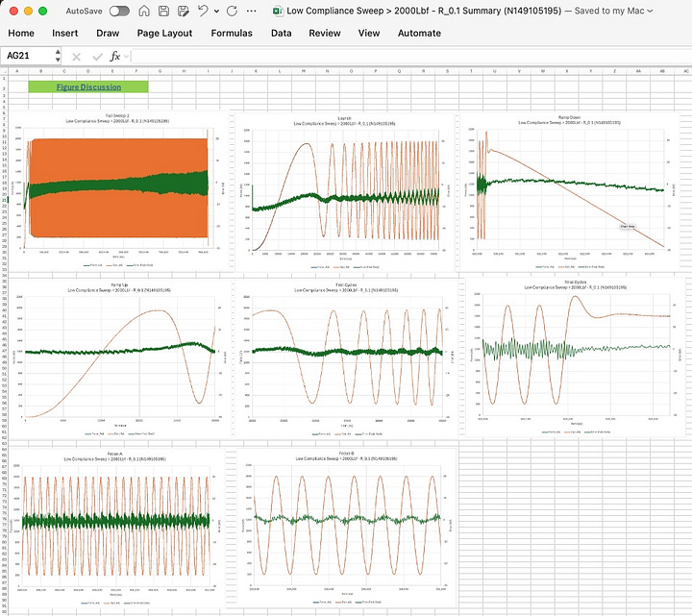Open the Insert ribbon tab
This screenshot has height=616, width=692.
click(65, 33)
